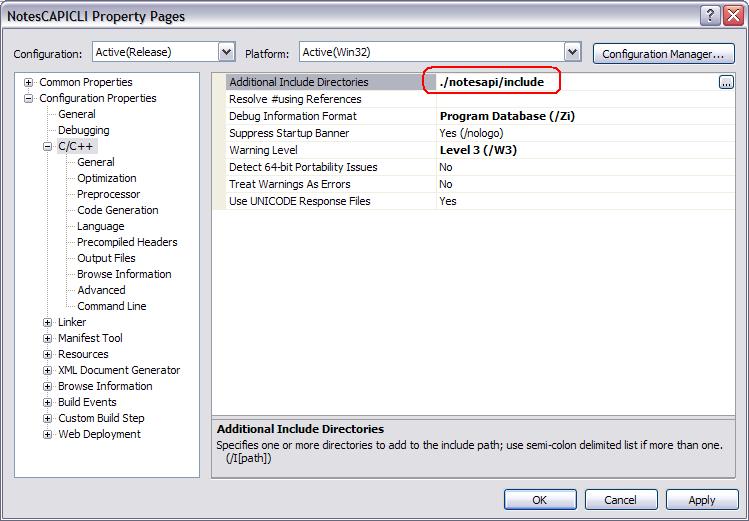Image resolution: width=749 pixels, height=521 pixels.
Task: Select Advanced page
Action: click(101, 290)
